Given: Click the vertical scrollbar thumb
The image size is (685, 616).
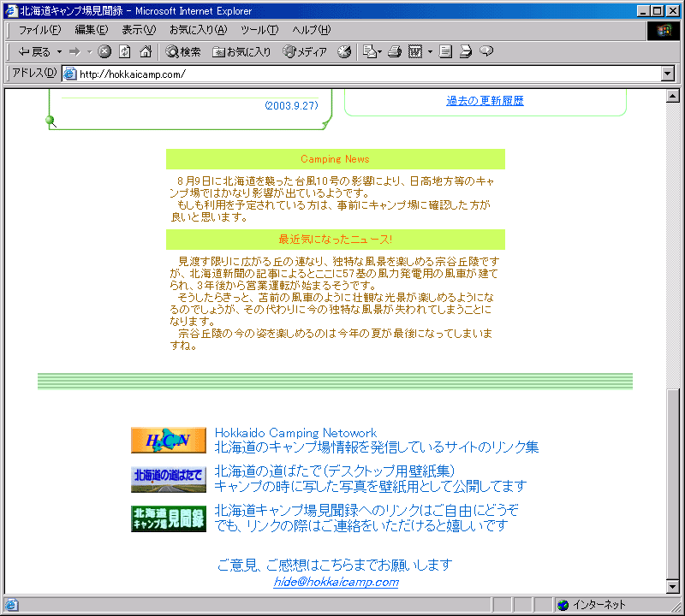Looking at the screenshot, I should click(x=673, y=483).
